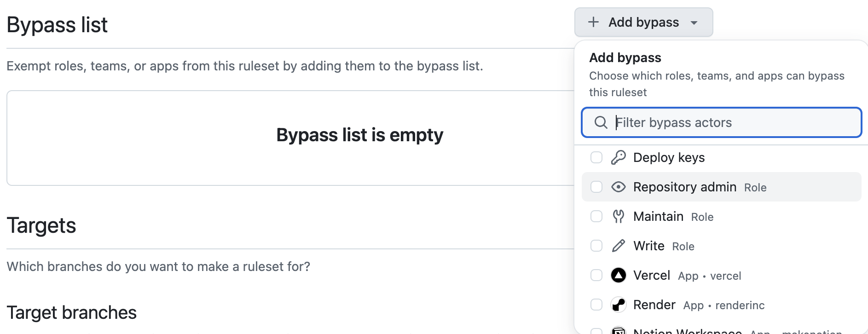
Task: Click the eye icon for Repository admin
Action: tap(618, 187)
